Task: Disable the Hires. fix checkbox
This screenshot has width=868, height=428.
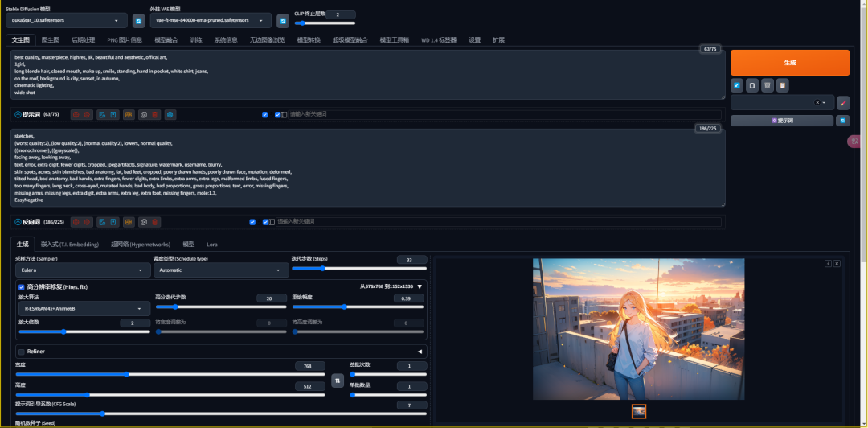Action: coord(21,286)
